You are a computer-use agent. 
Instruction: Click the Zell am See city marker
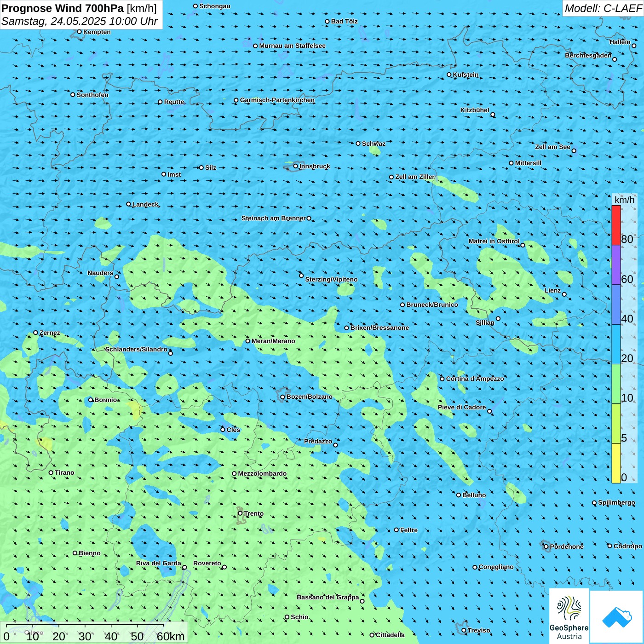tap(574, 150)
